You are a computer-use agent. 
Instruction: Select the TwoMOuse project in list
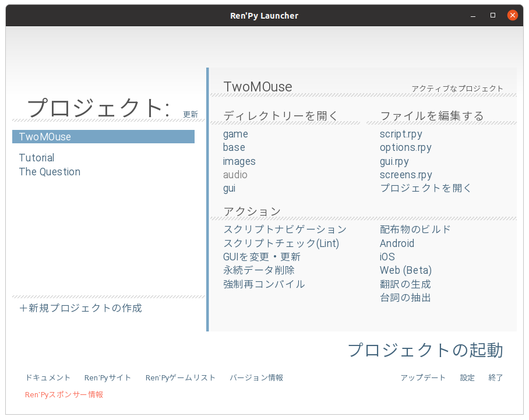(103, 137)
